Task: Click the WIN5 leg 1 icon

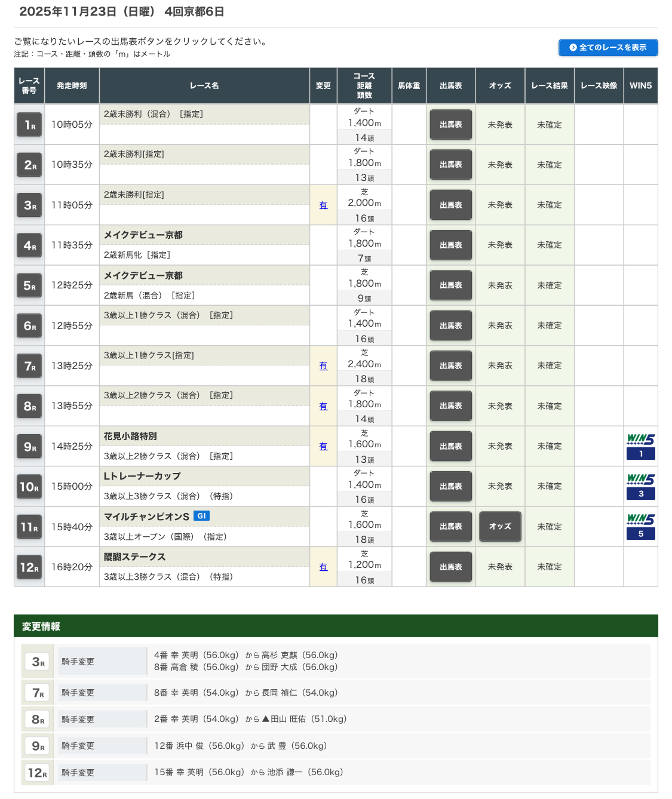Action: 640,447
